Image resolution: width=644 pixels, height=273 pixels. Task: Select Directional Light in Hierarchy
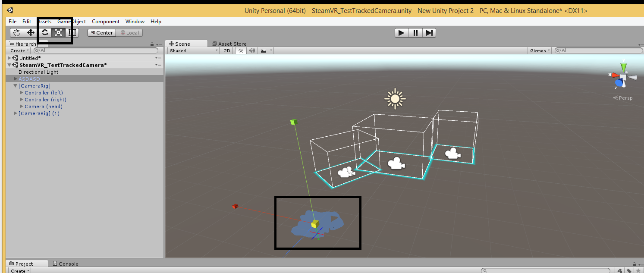coord(38,72)
